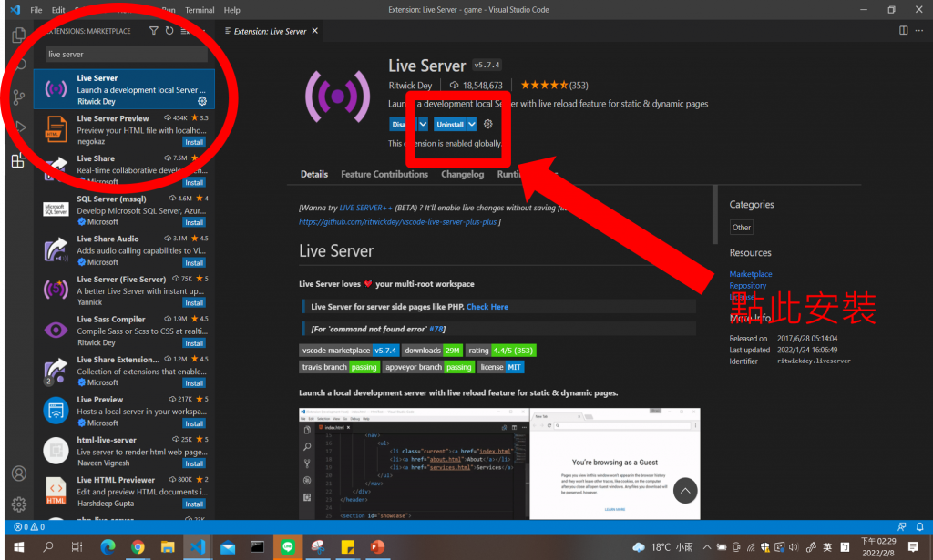Open Manage gear in activity bar
Image resolution: width=933 pixels, height=560 pixels.
click(x=19, y=504)
